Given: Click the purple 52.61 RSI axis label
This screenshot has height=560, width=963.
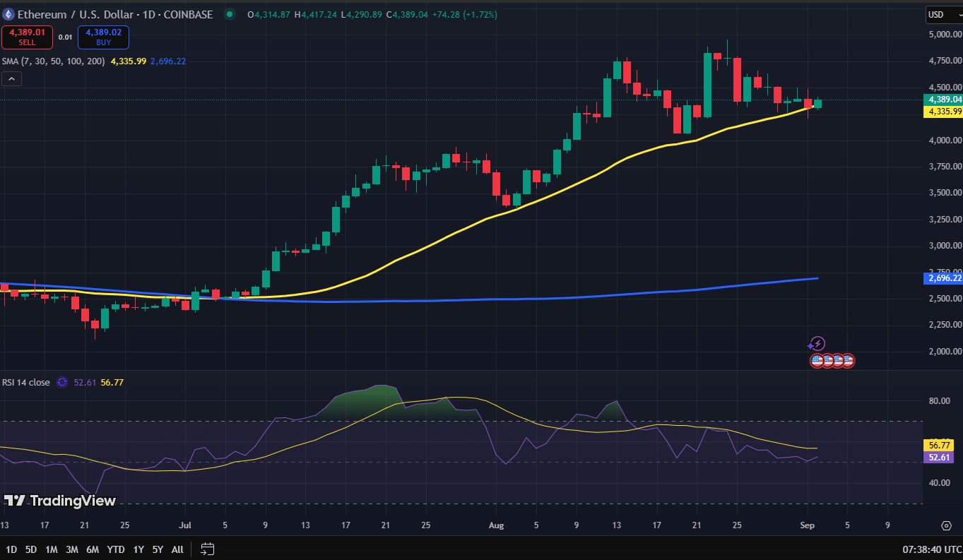Looking at the screenshot, I should [x=939, y=457].
